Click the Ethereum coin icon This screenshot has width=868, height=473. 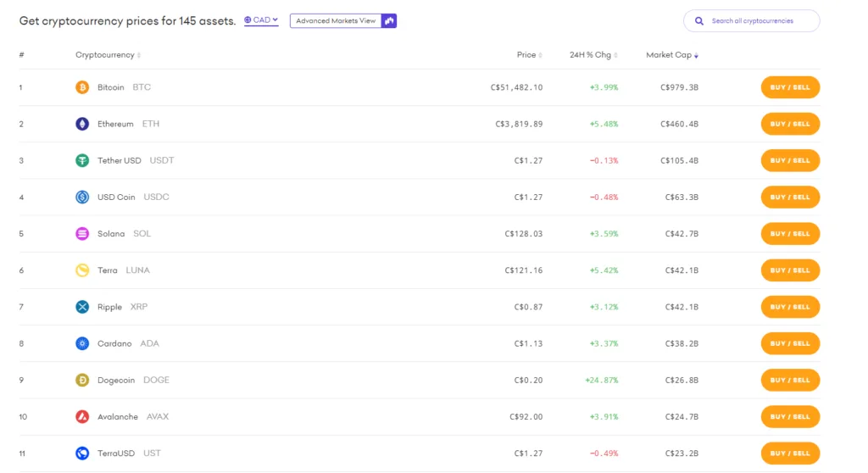pos(82,124)
